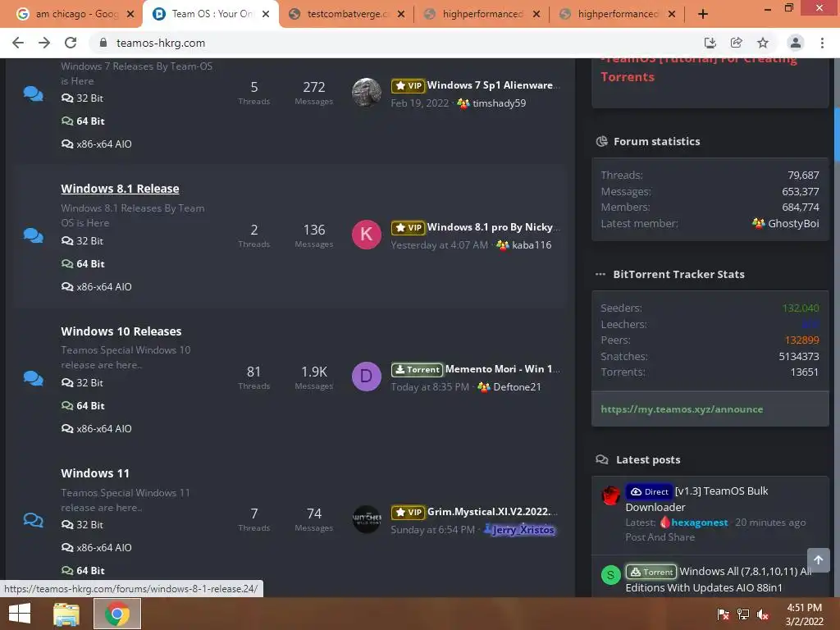Open Action Center flag tray icon
This screenshot has height=630, width=840.
(723, 614)
